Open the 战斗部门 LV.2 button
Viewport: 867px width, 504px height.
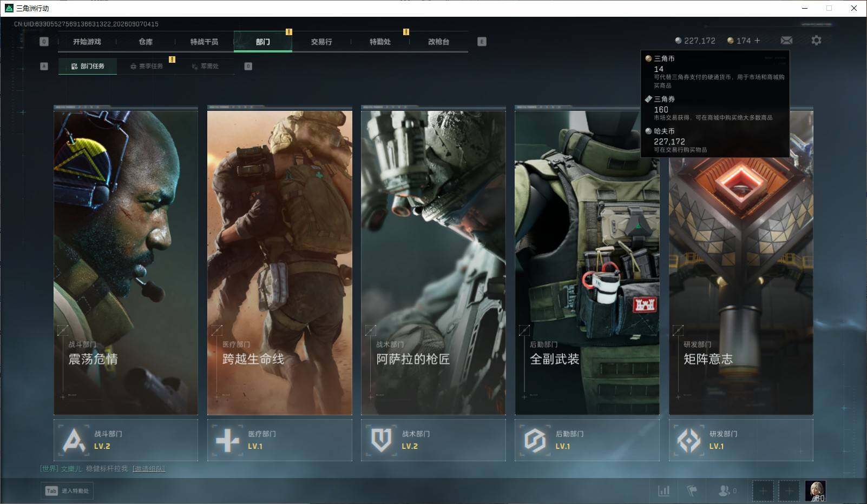[126, 440]
